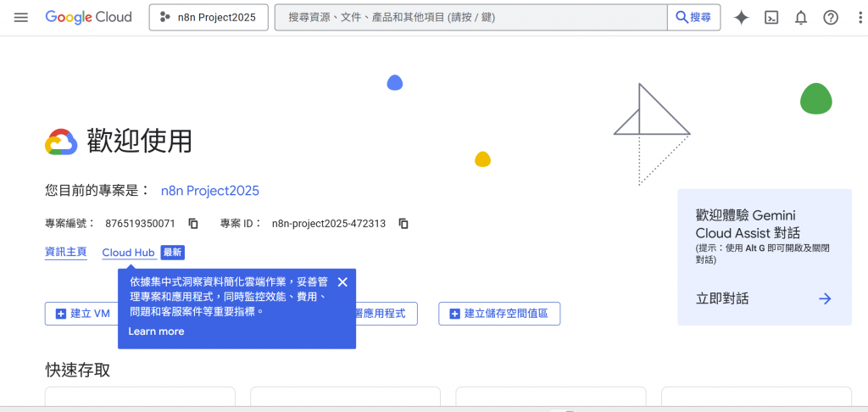Click the project ID text n8n-project2025-472313

tap(329, 224)
